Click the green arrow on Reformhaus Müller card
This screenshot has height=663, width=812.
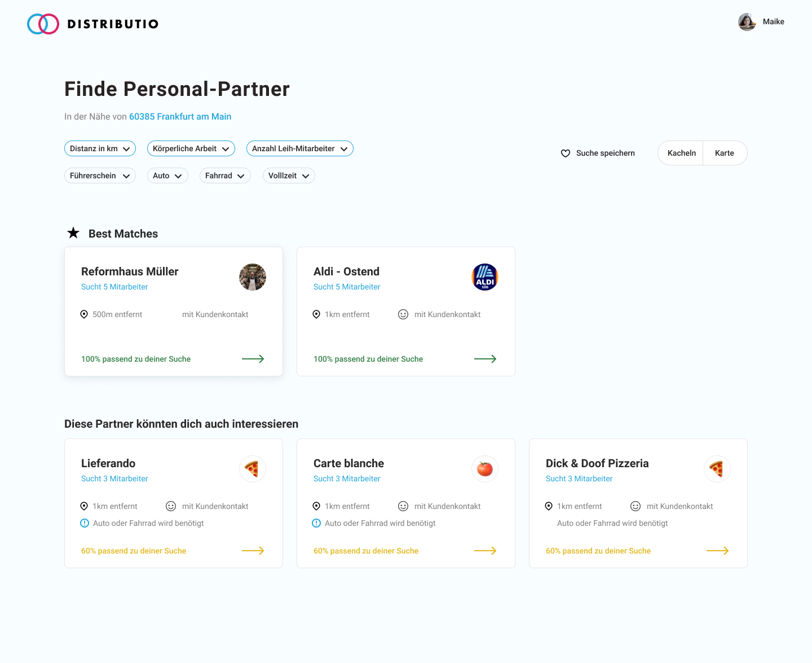point(253,359)
